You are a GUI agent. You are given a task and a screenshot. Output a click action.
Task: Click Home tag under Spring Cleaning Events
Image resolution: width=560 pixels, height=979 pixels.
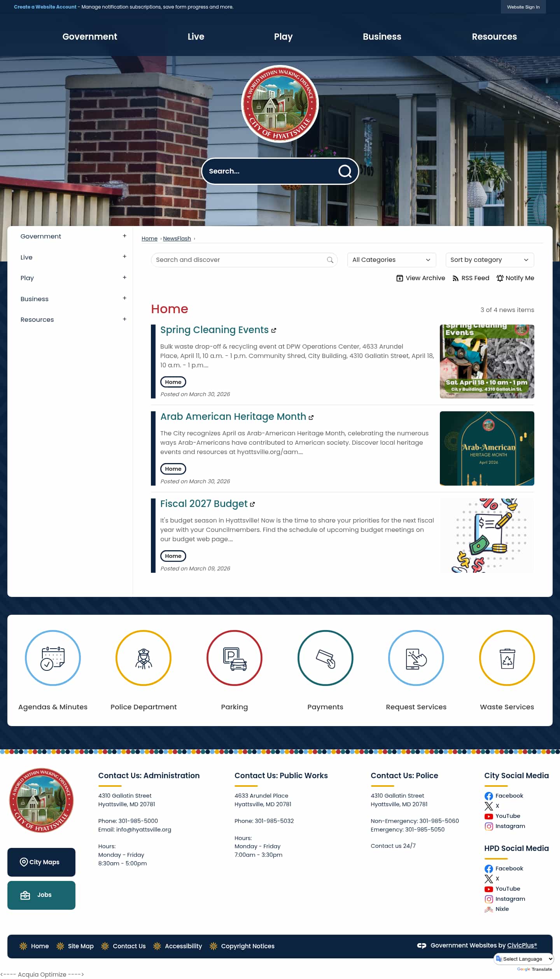click(x=173, y=382)
